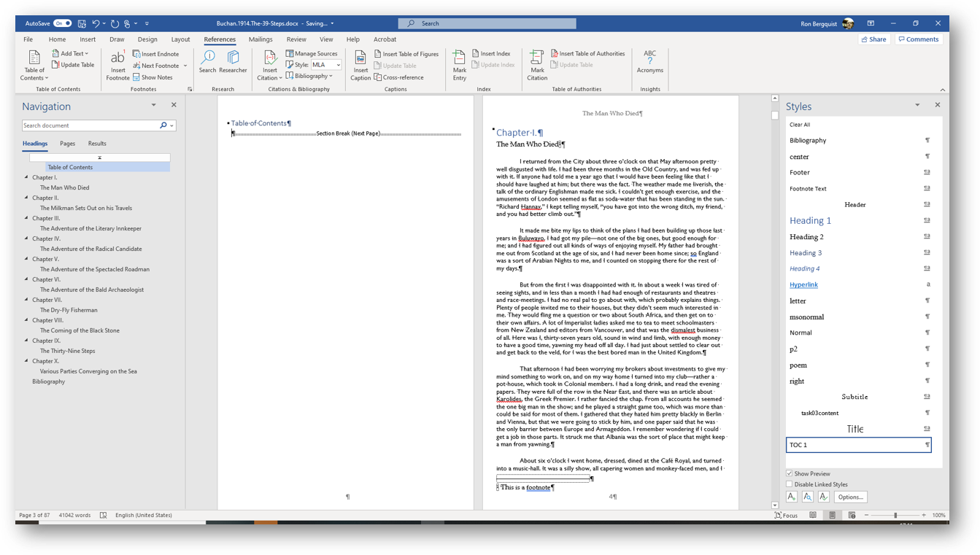Open the Researcher tool
980x555 pixels.
[233, 59]
